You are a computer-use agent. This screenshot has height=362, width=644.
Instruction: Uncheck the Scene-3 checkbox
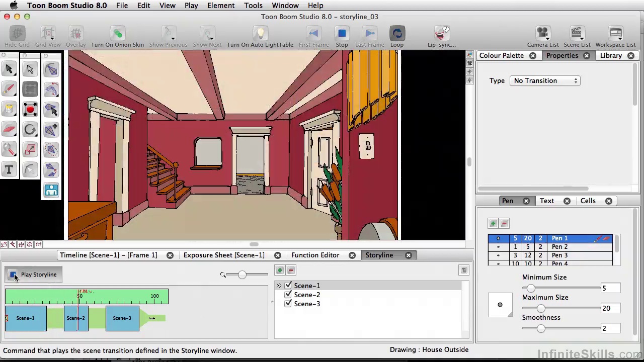click(288, 304)
